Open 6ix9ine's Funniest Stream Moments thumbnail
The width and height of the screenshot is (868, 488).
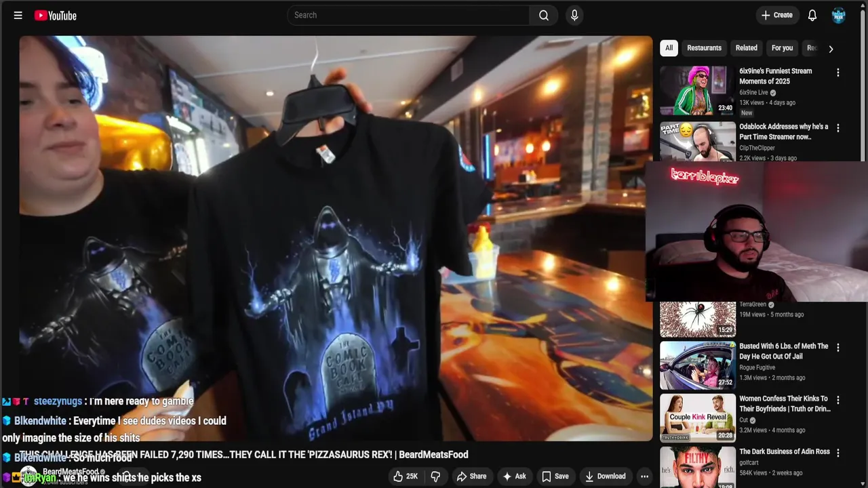click(x=698, y=91)
